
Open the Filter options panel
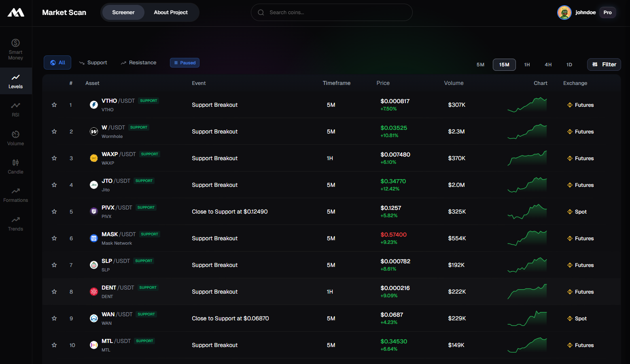click(604, 64)
